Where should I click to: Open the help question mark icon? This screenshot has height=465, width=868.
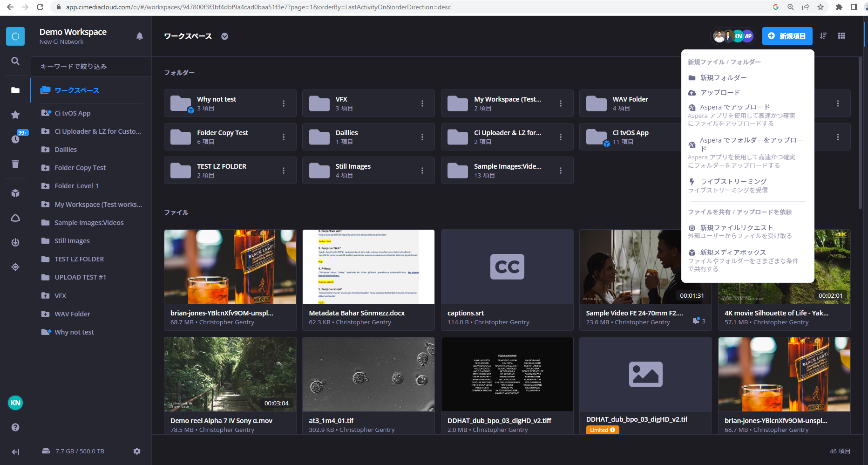click(15, 427)
